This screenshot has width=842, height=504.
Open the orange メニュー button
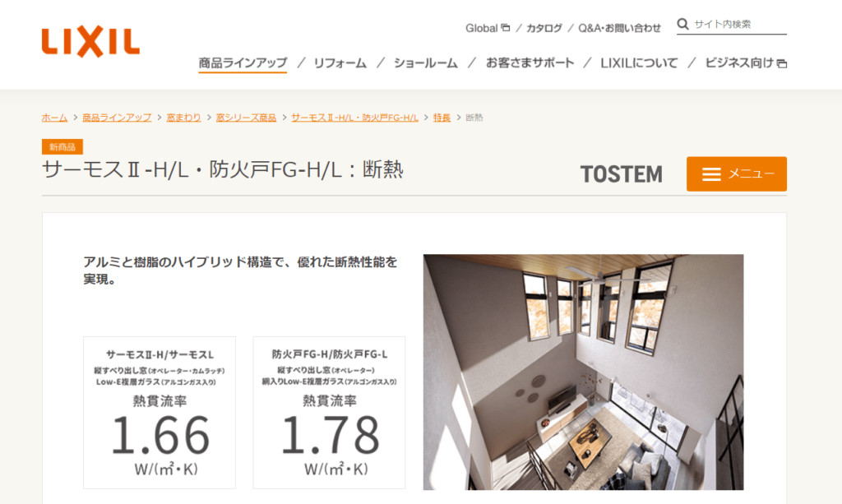pos(736,174)
